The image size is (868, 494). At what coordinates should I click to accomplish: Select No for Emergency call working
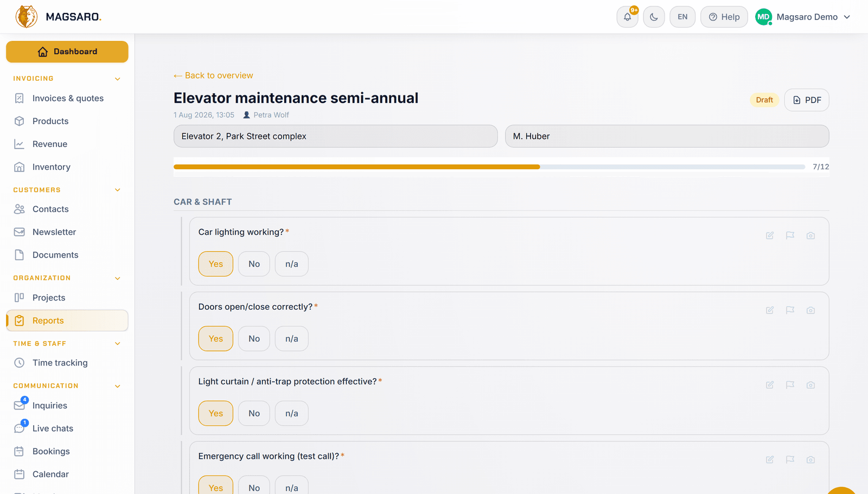(x=254, y=485)
